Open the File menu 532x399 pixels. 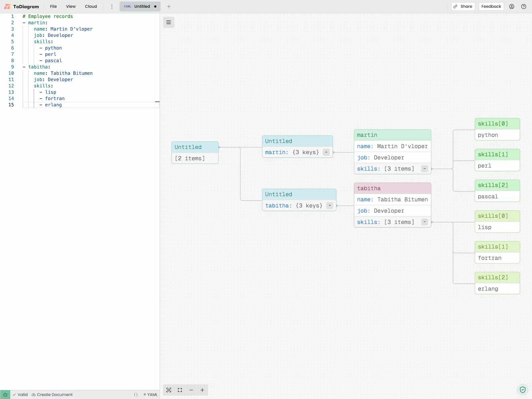coord(53,6)
